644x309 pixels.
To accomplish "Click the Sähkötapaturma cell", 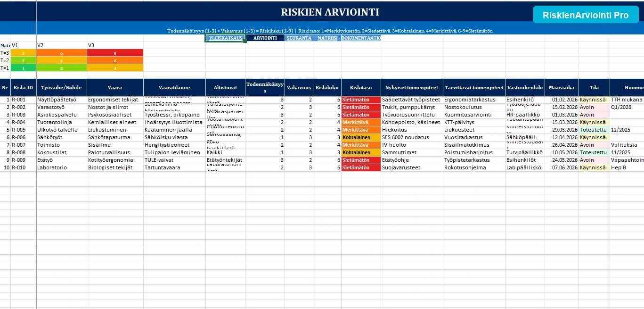I will (115, 137).
